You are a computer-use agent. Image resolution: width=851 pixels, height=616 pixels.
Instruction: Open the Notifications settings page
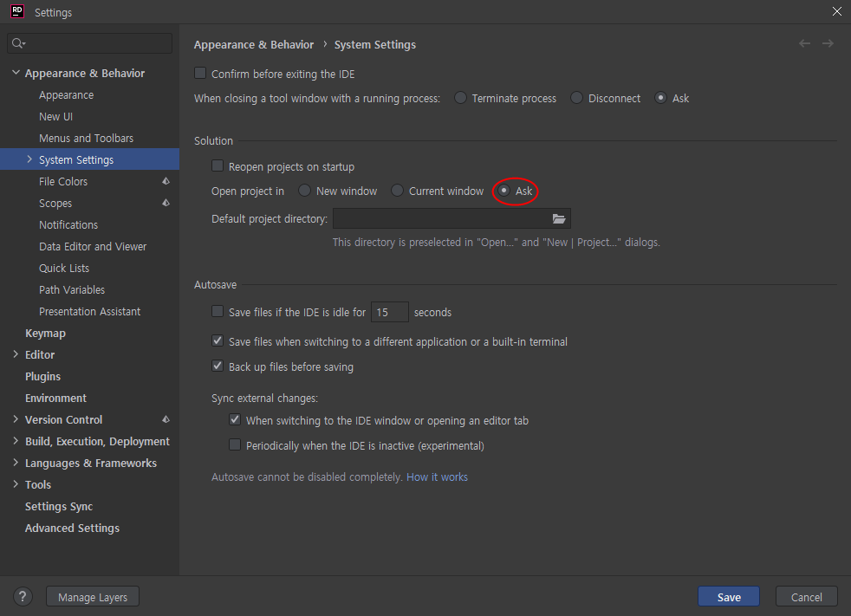point(68,224)
